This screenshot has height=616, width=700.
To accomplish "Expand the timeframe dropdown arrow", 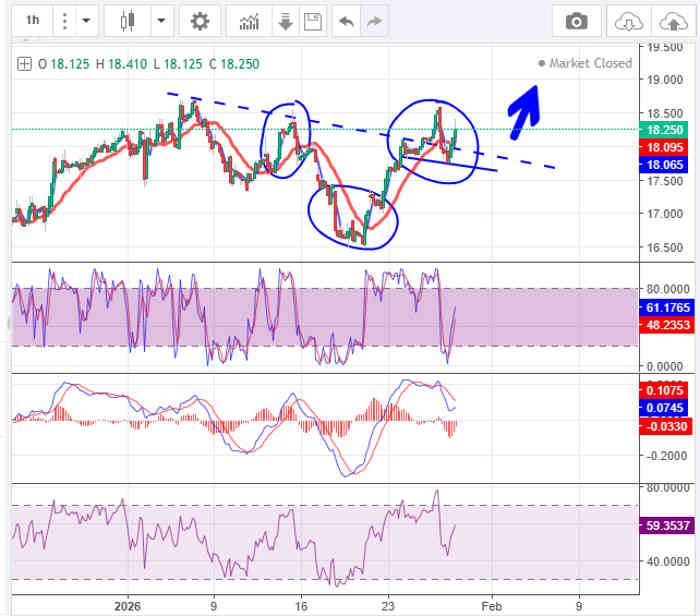I will click(x=85, y=20).
